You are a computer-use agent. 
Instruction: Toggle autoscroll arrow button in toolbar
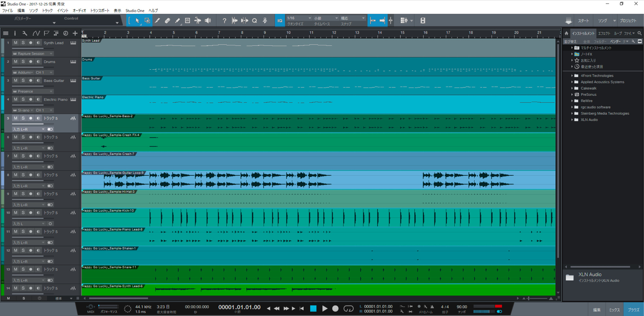point(382,20)
